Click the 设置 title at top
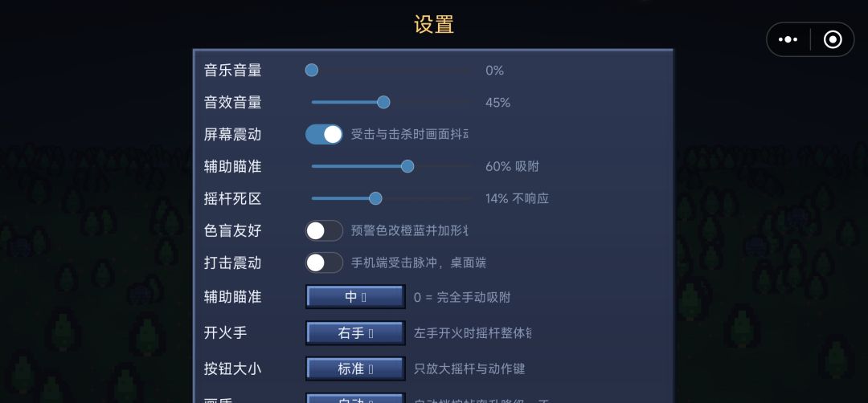Screen dimensions: 868x403 click(x=434, y=25)
